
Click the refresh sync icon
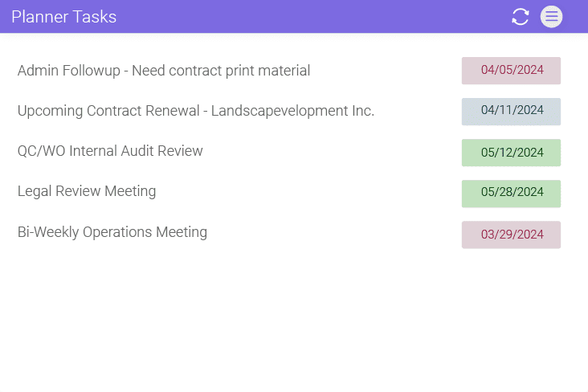(521, 17)
